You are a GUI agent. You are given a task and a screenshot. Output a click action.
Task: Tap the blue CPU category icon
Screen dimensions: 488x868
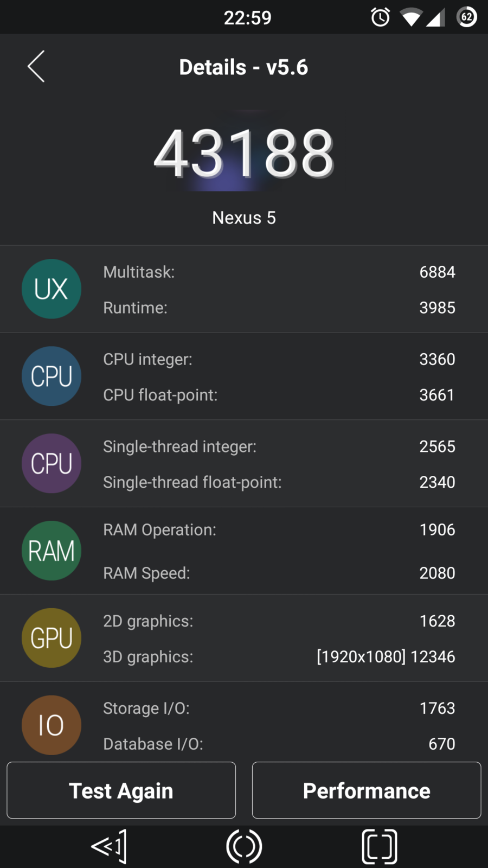tap(52, 376)
